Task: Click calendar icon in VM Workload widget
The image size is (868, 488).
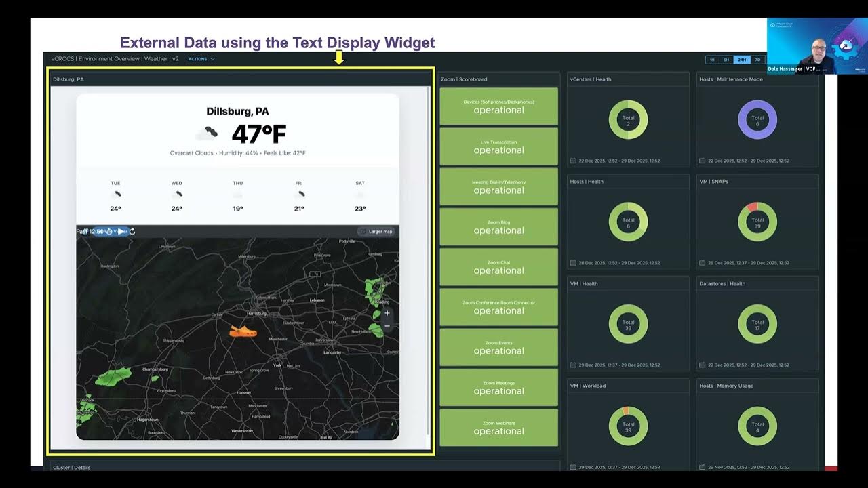Action: pos(573,467)
